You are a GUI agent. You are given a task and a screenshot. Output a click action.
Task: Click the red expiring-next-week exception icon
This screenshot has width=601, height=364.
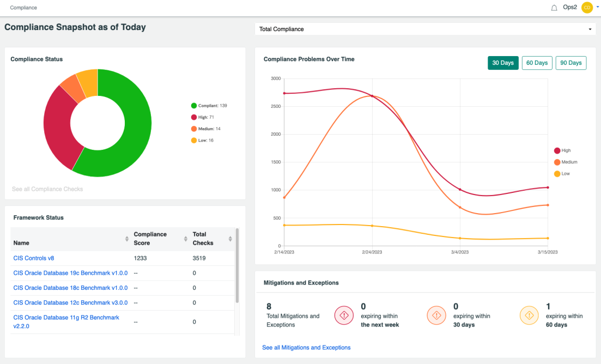click(344, 315)
